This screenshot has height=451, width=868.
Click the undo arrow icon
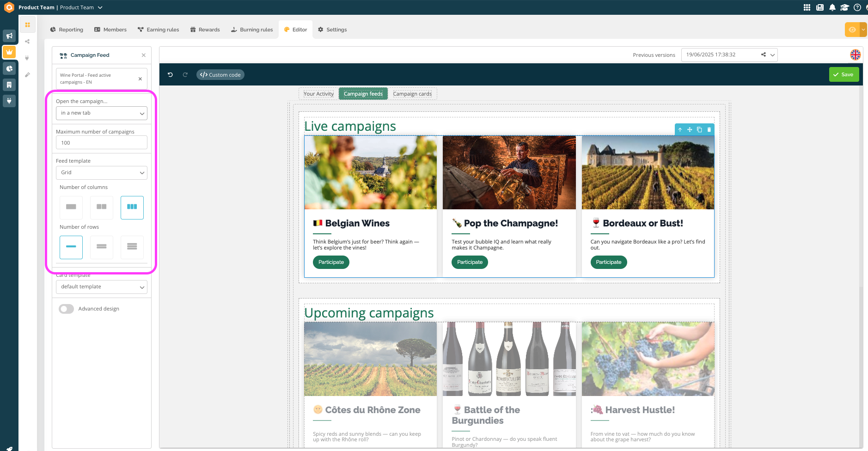170,75
